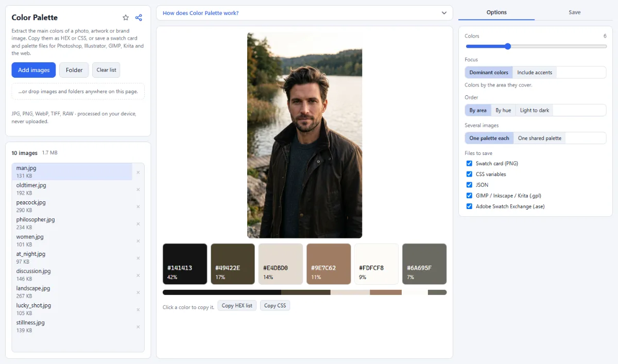This screenshot has height=364, width=618.
Task: Select Dominant colors focus option
Action: tap(489, 73)
